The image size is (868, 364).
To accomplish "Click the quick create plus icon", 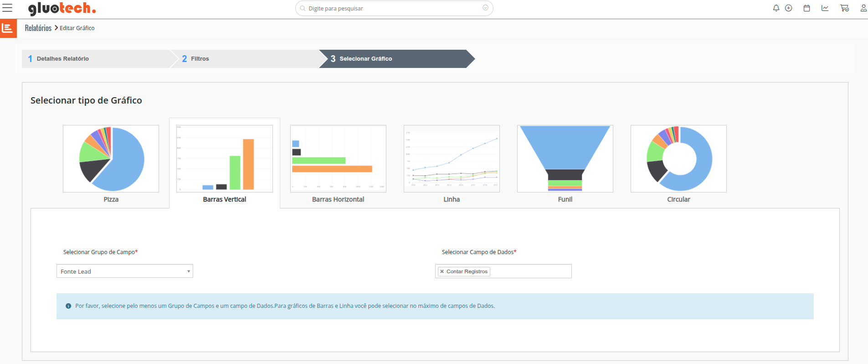I will (x=789, y=8).
